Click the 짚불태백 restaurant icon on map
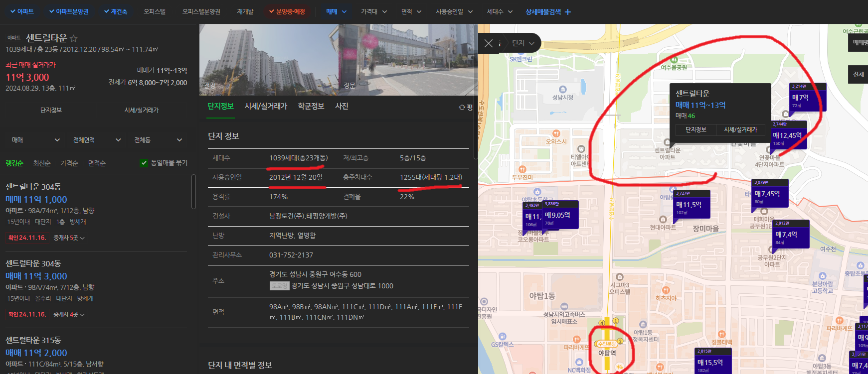Viewport: 868px width, 374px height. pos(721,334)
